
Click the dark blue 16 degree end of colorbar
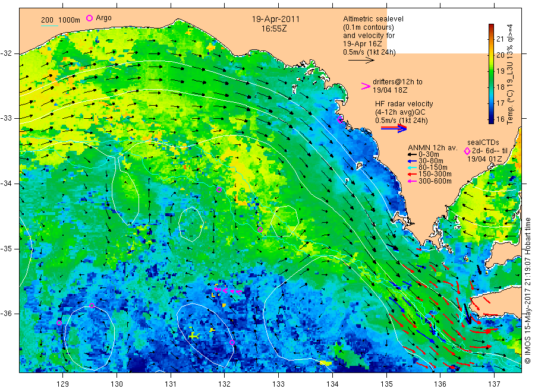click(x=491, y=119)
